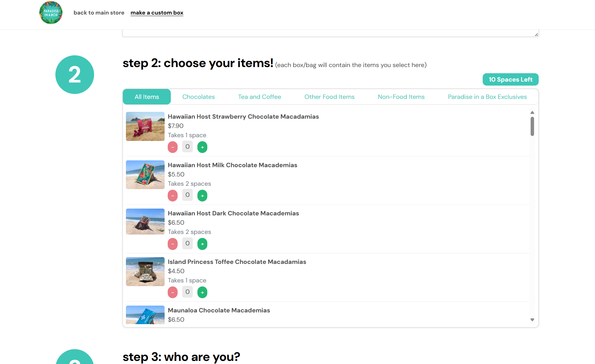Add one Strawberry Chocolate Macadamias with plus
595x364 pixels.
coord(202,147)
